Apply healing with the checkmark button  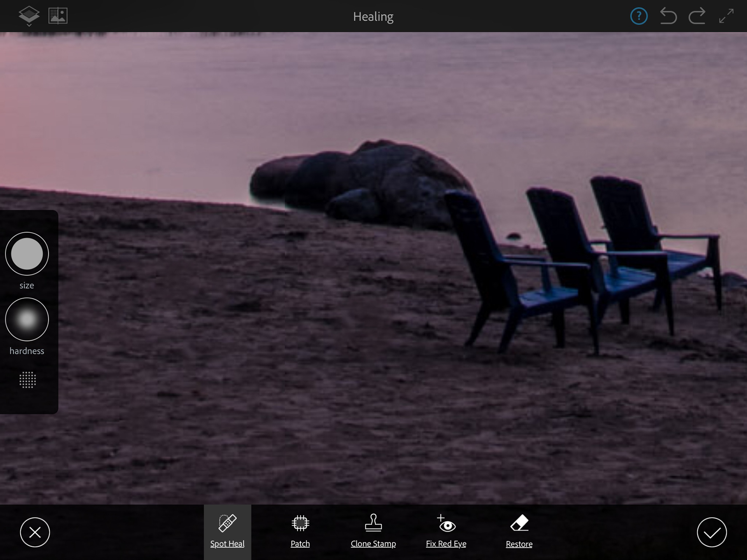pyautogui.click(x=712, y=532)
